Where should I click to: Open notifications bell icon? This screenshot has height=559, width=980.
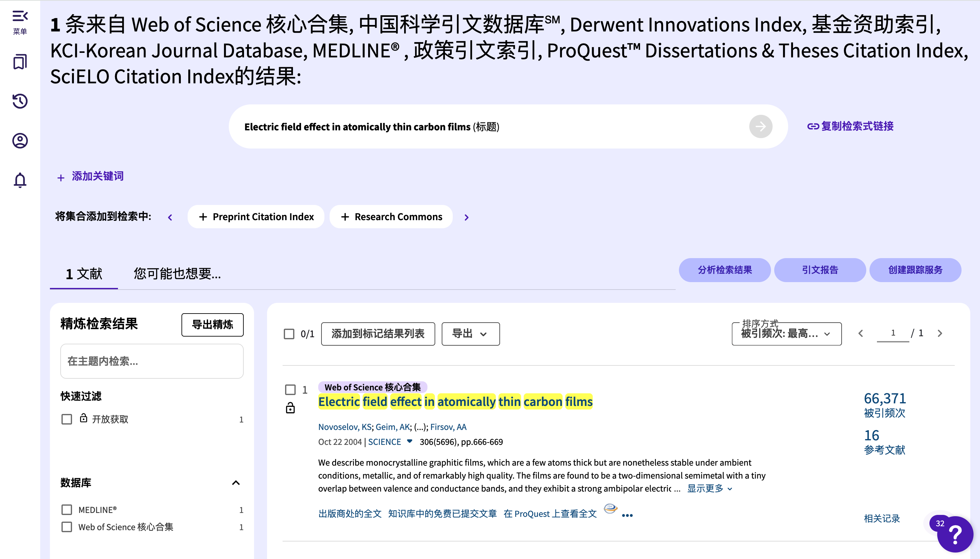(20, 180)
